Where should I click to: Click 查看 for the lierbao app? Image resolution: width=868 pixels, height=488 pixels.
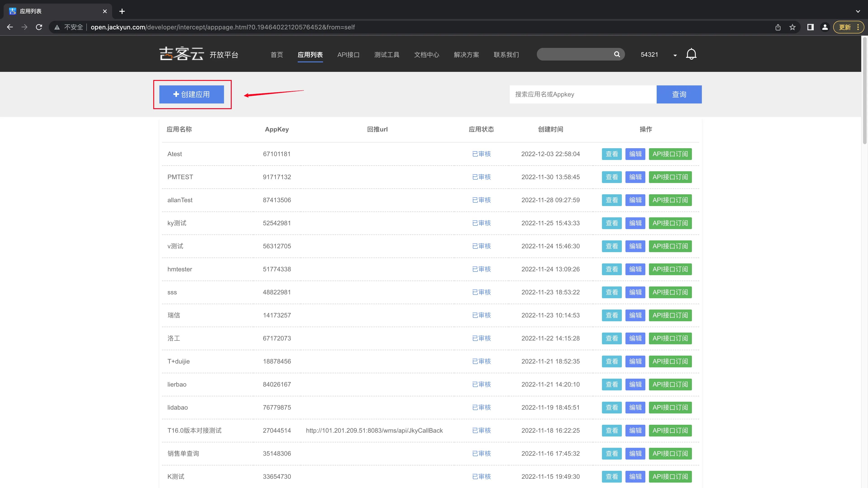(612, 385)
